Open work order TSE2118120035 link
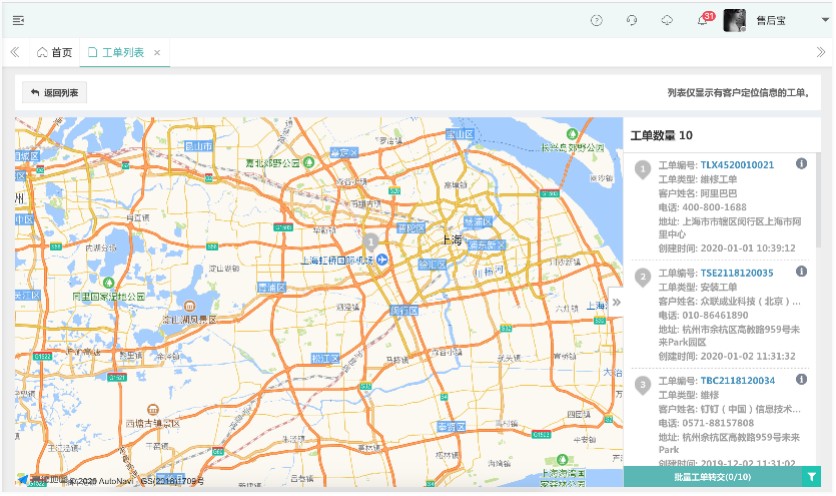This screenshot has height=496, width=836. (736, 273)
